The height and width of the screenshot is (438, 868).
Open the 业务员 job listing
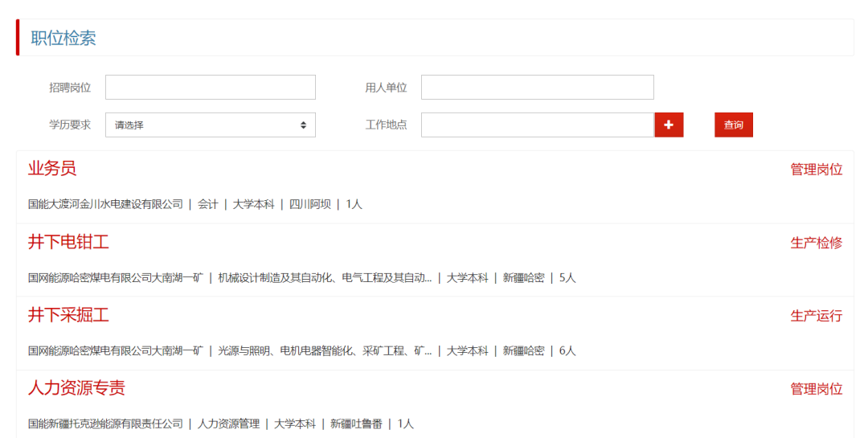pyautogui.click(x=52, y=169)
